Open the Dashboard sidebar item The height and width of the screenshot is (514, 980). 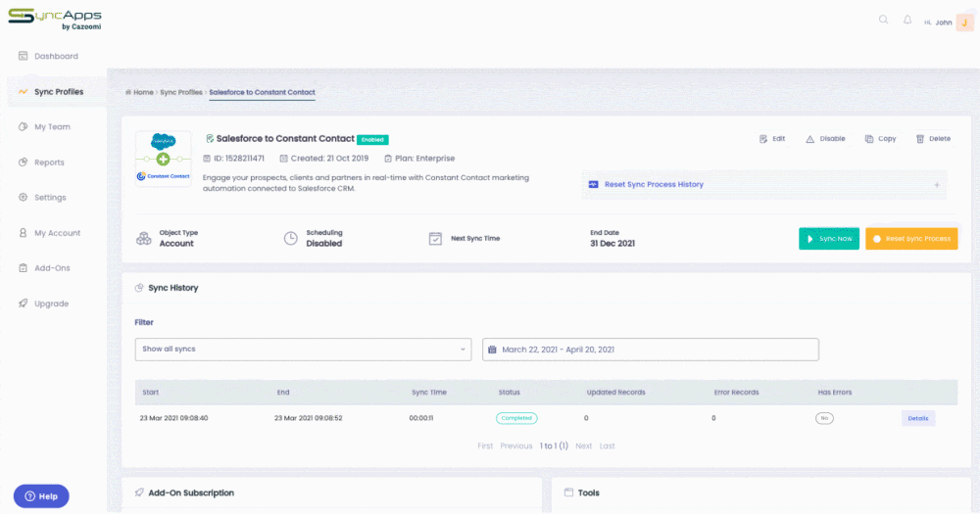tap(48, 56)
